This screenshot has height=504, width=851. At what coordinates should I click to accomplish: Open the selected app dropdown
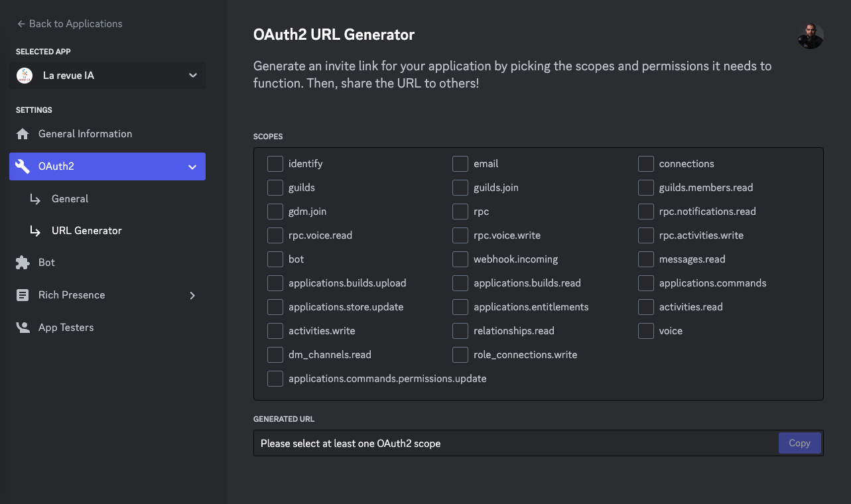[x=192, y=75]
